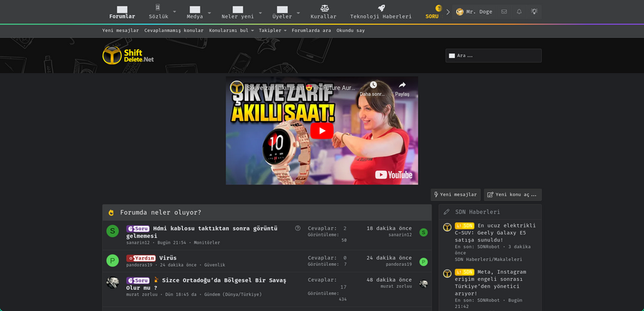Click sanarin12's green S avatar at left
The image size is (644, 311).
point(112,231)
